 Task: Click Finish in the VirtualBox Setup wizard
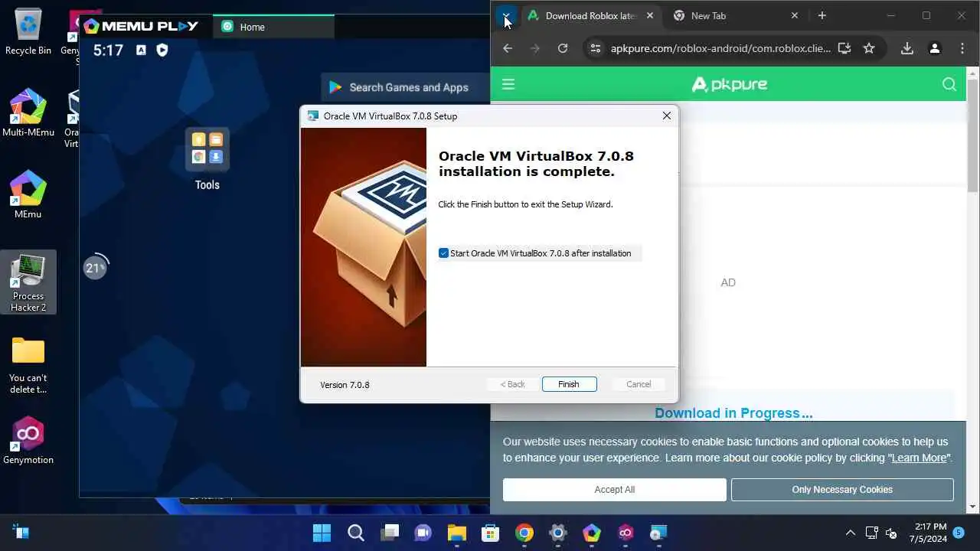(569, 384)
